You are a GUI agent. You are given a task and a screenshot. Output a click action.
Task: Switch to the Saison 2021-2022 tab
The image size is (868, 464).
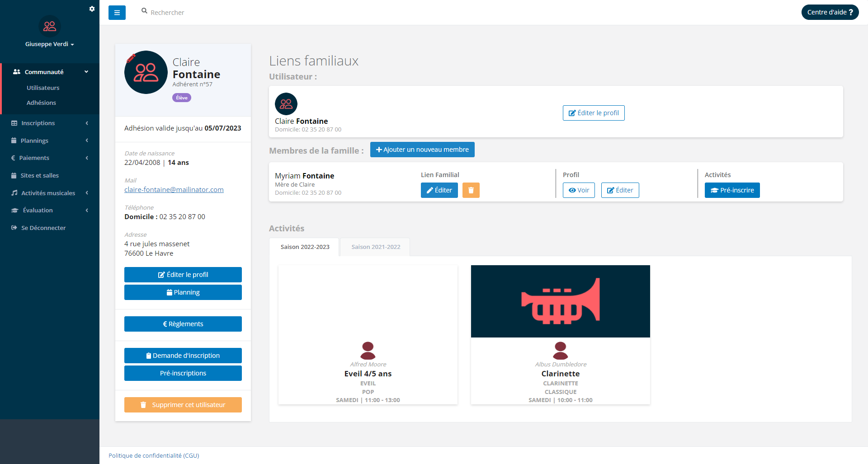[x=375, y=247]
